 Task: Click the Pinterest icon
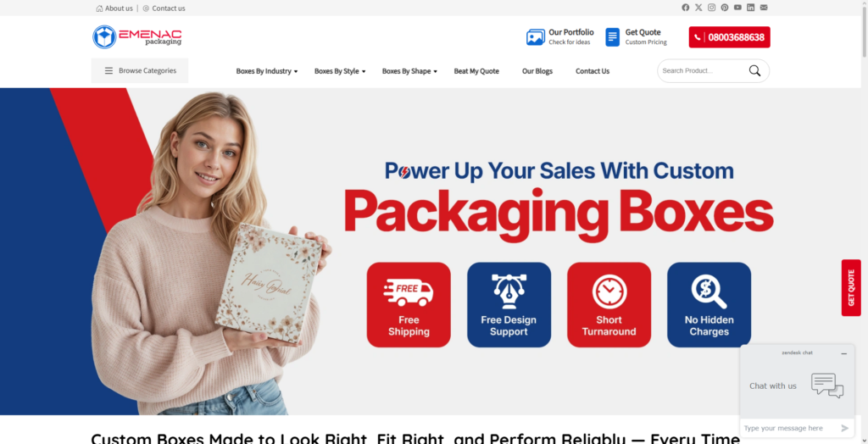[x=725, y=8]
